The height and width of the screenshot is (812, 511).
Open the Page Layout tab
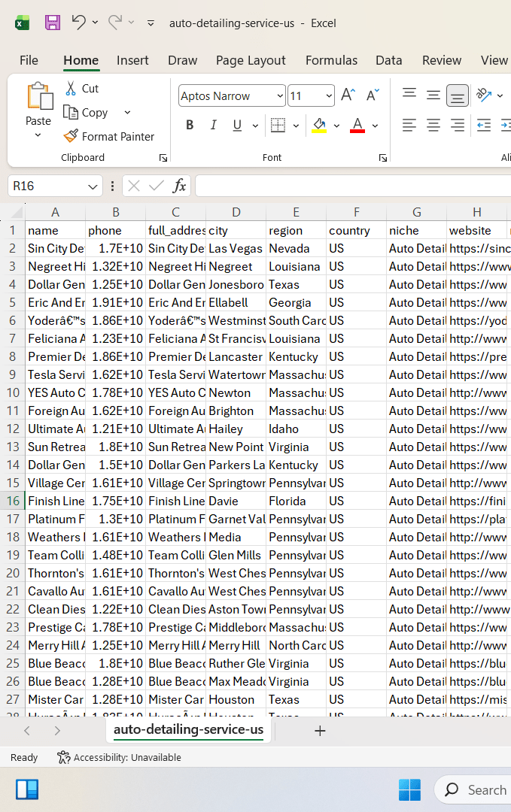251,61
